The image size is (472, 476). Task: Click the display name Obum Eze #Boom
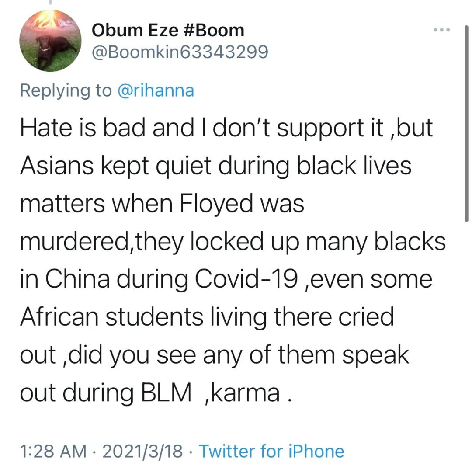[x=168, y=30]
